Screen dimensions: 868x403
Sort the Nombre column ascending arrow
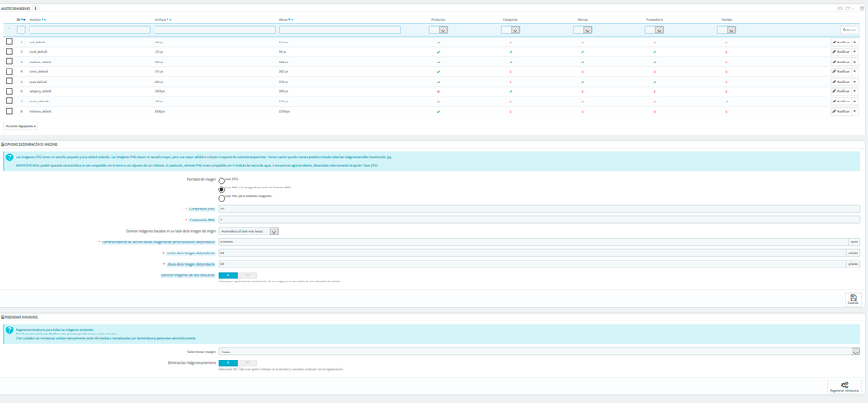45,19
